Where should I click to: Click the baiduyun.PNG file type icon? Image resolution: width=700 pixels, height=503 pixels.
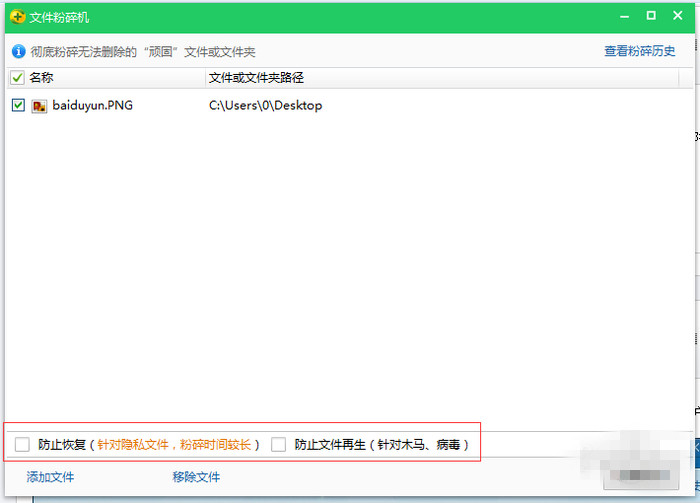(x=39, y=106)
